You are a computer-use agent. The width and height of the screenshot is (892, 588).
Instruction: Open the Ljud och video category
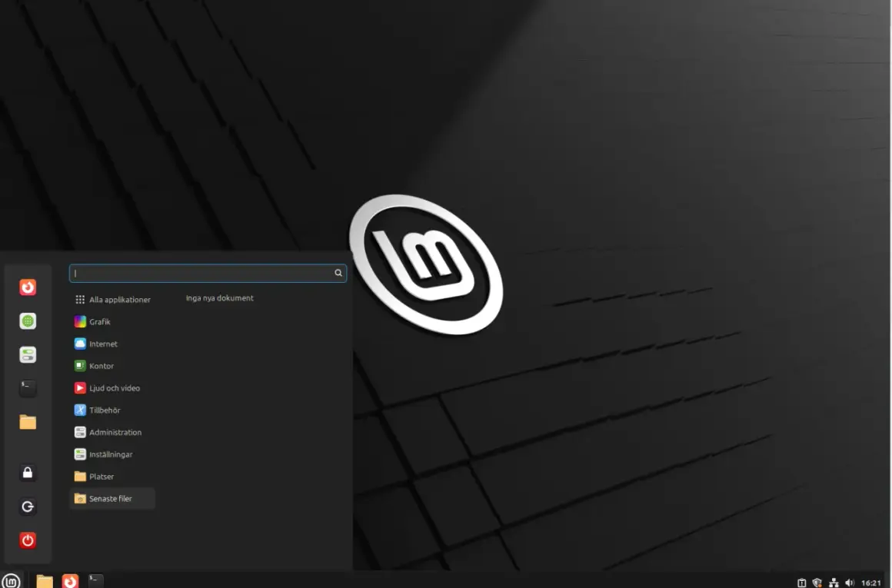pyautogui.click(x=112, y=388)
